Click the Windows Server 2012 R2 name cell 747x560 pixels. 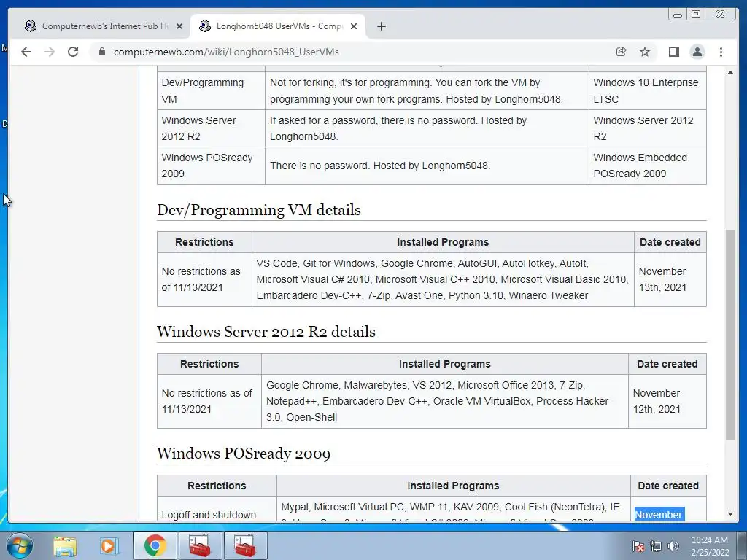(x=211, y=128)
